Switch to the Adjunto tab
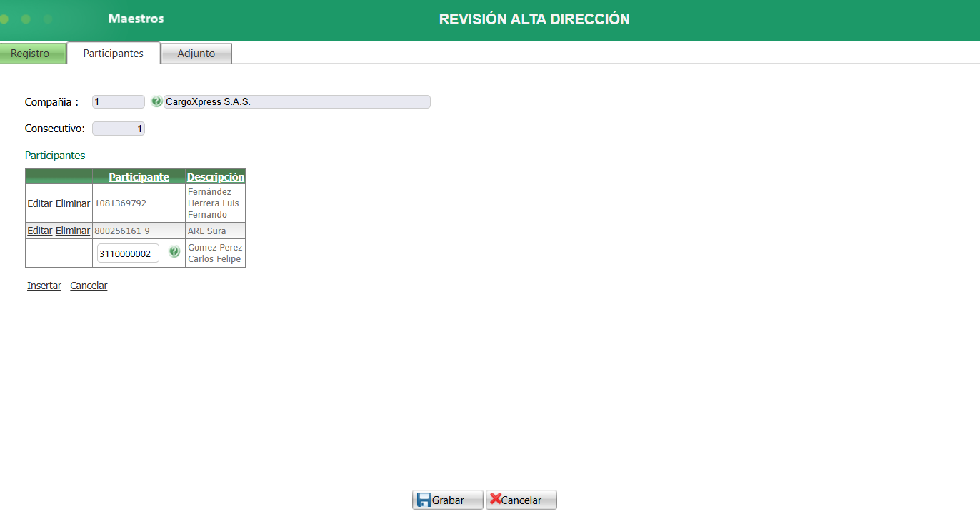 tap(196, 53)
